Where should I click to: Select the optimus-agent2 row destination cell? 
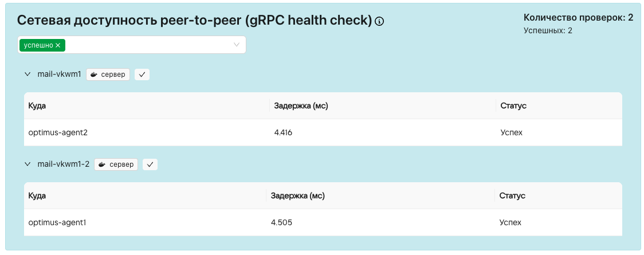[x=58, y=132]
